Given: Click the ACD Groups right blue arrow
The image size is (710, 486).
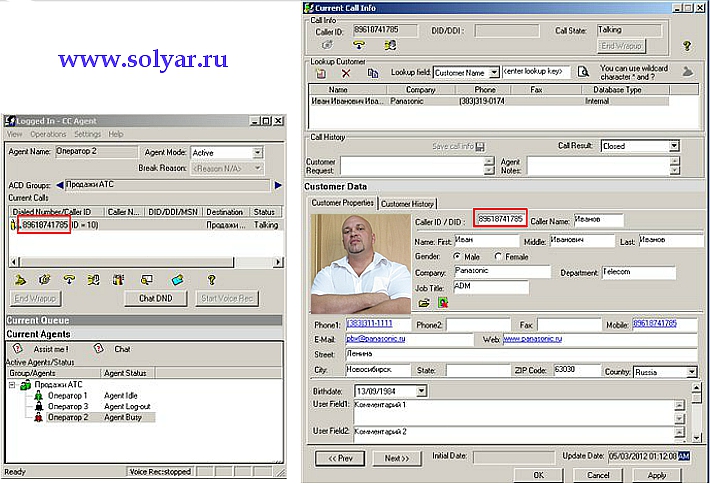Looking at the screenshot, I should pos(278,185).
